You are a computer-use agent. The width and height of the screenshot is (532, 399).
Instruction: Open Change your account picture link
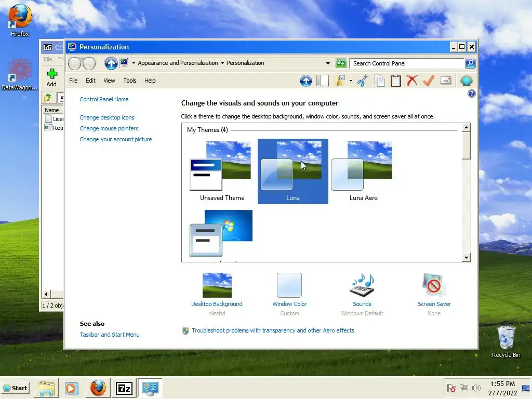point(116,139)
